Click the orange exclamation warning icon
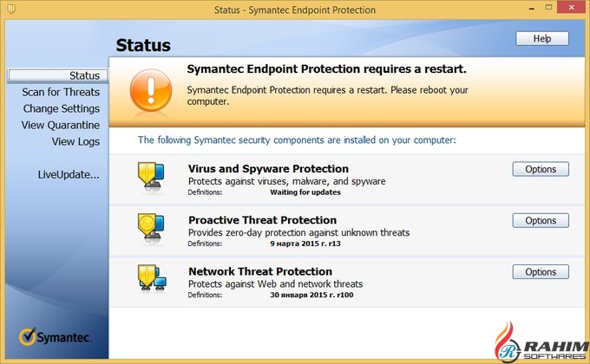 151,91
